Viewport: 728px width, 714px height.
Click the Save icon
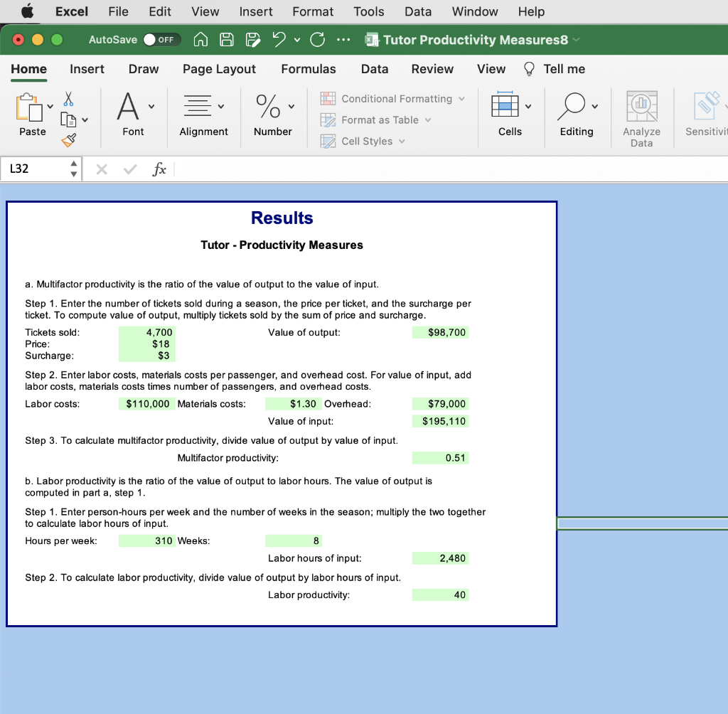click(x=226, y=40)
